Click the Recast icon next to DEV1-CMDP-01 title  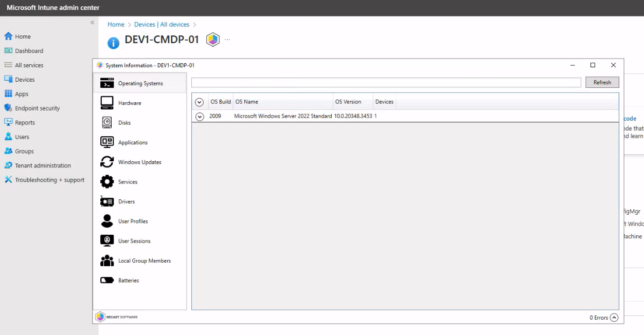(213, 40)
